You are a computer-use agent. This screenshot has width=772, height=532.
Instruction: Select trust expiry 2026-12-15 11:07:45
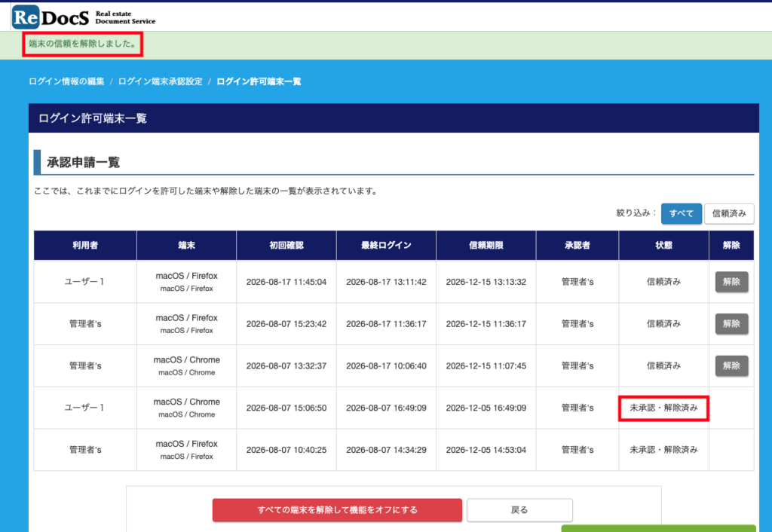point(486,365)
